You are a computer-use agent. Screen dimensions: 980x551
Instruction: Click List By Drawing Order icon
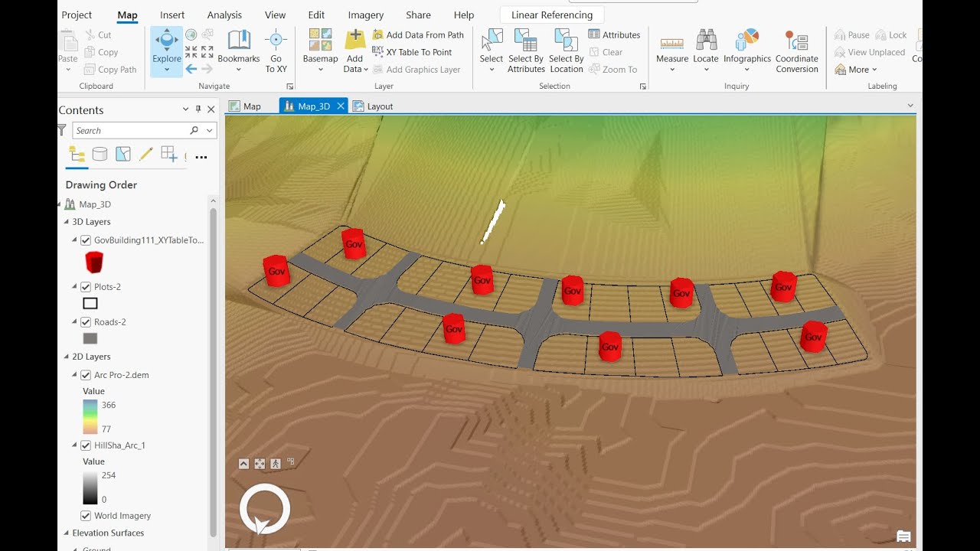tap(77, 155)
